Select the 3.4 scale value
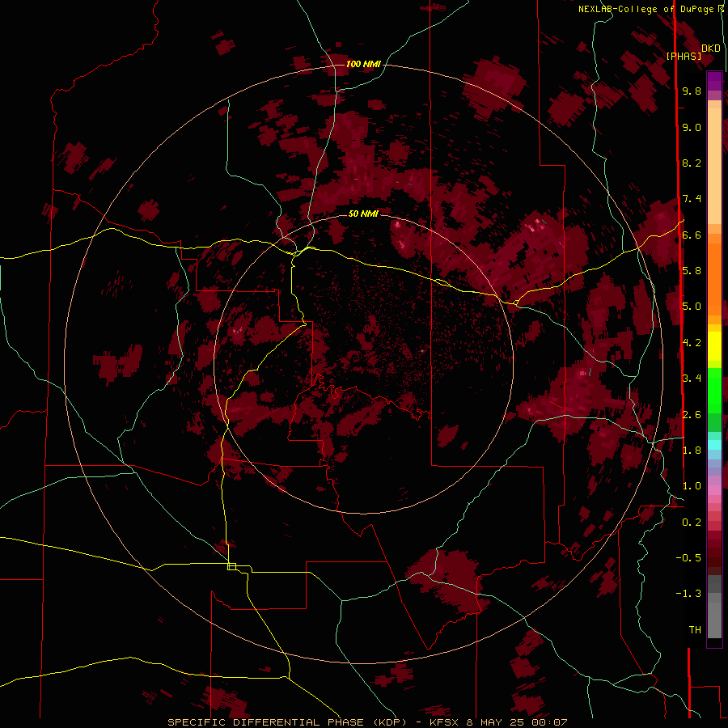The image size is (728, 728). click(x=692, y=379)
